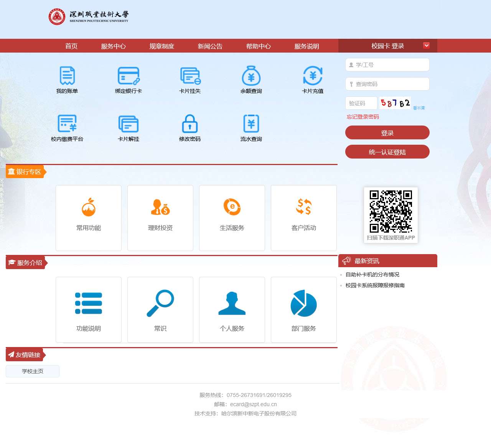Click the 统一认证登陆 button
Viewport: 491px width, 448px height.
[x=387, y=152]
